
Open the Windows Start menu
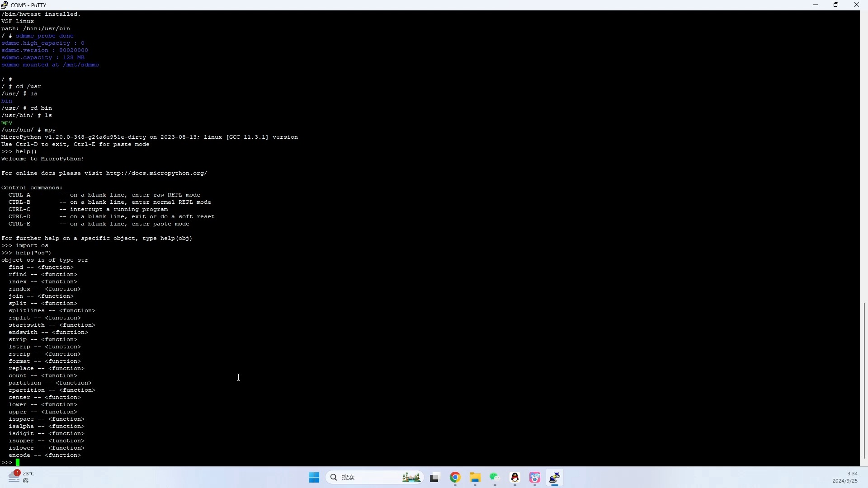(314, 478)
